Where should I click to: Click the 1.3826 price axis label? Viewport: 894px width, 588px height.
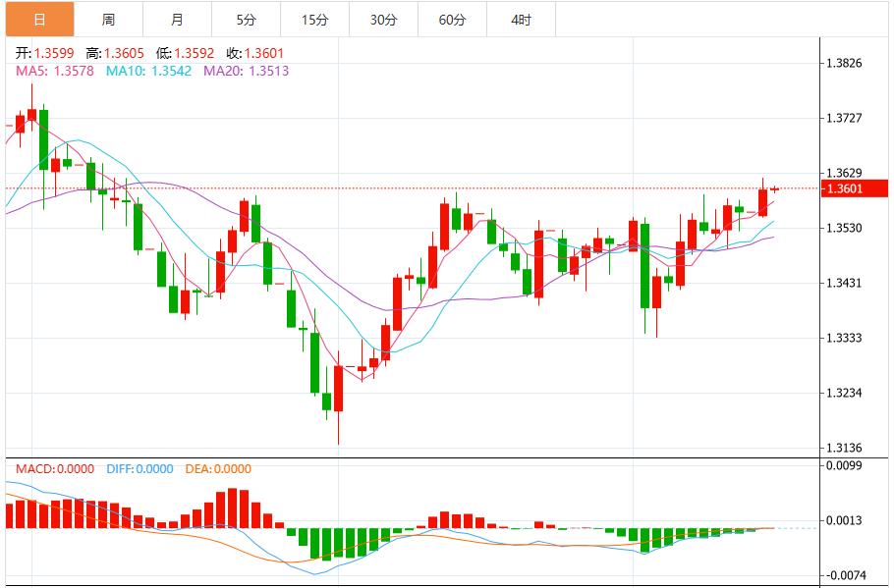(845, 61)
